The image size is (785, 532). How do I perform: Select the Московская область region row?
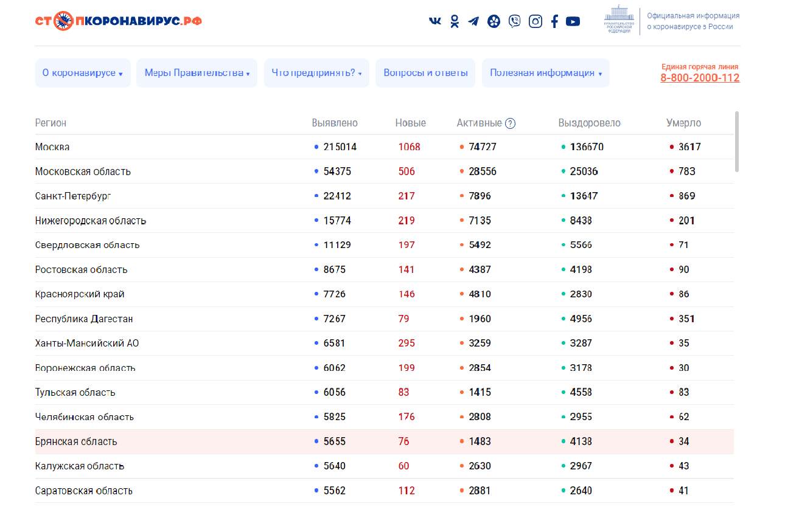pos(385,171)
